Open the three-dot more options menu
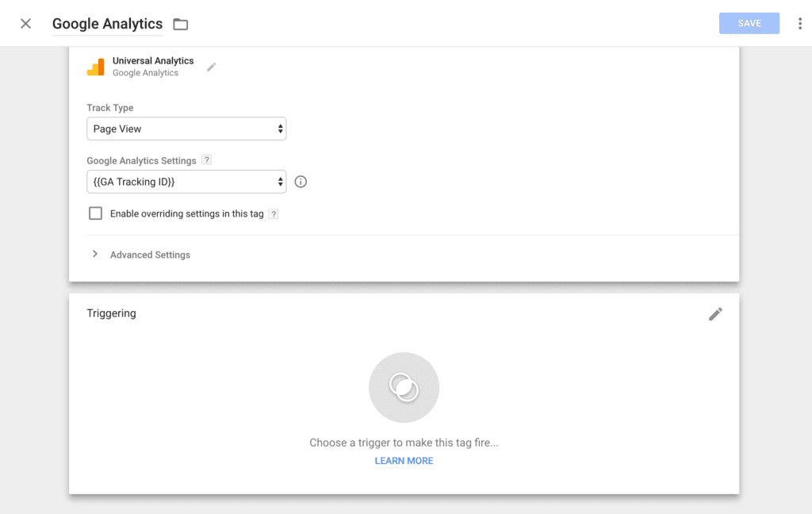The width and height of the screenshot is (812, 514). [x=799, y=23]
